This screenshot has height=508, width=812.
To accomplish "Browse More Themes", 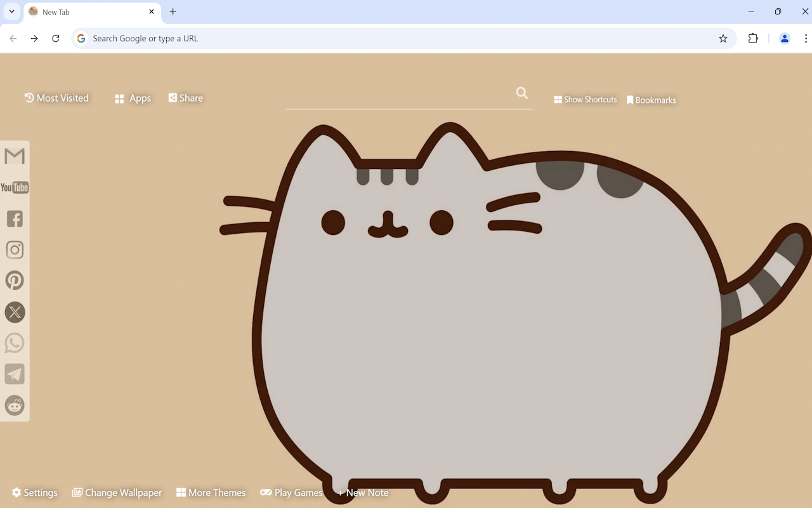I will pos(211,493).
